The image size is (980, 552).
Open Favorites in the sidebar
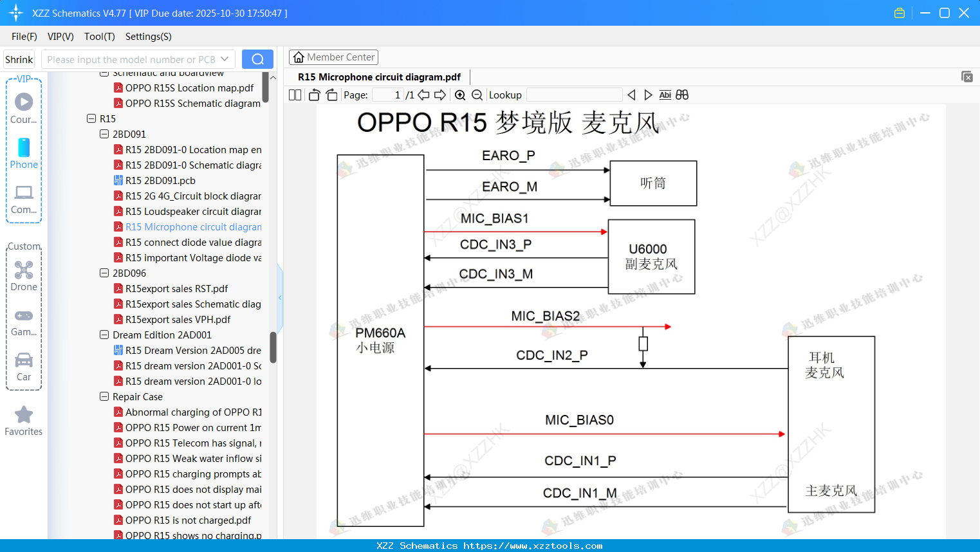tap(24, 421)
